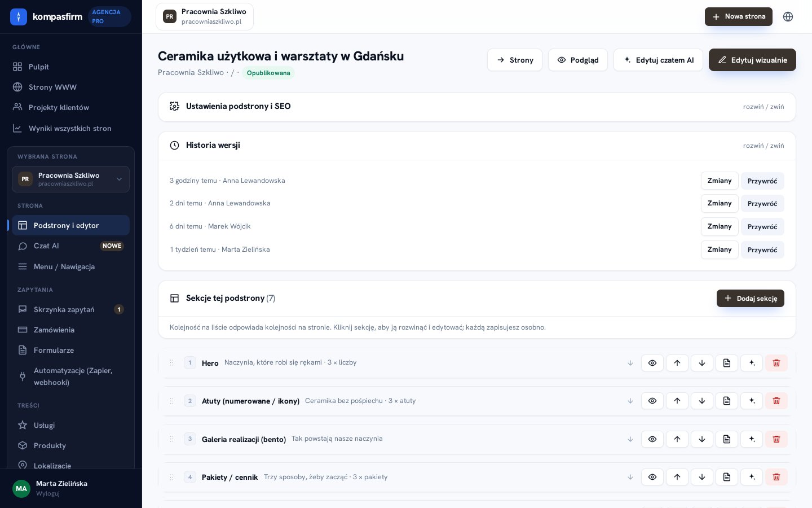Delete the Hero section with trash icon
812x508 pixels.
click(776, 363)
